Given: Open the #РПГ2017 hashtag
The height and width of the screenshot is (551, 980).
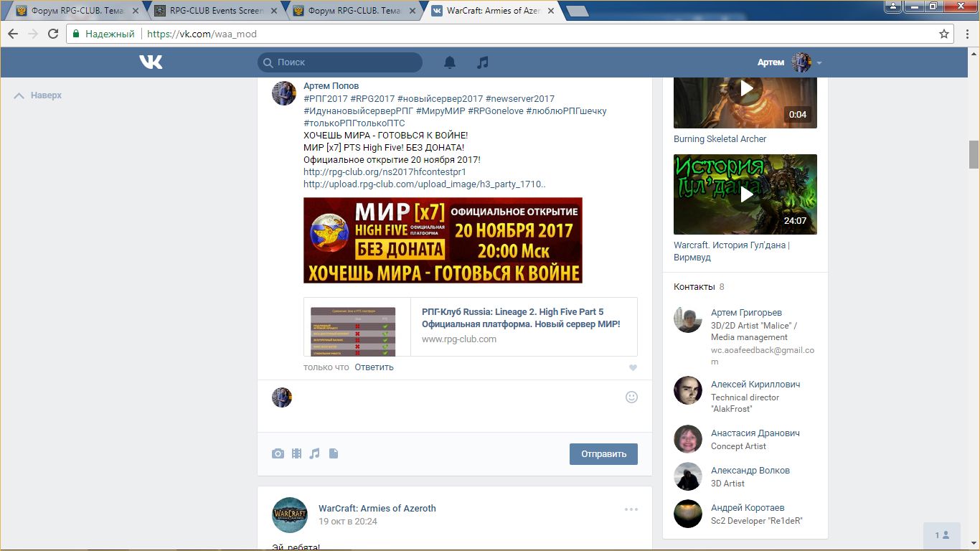Looking at the screenshot, I should tap(326, 99).
